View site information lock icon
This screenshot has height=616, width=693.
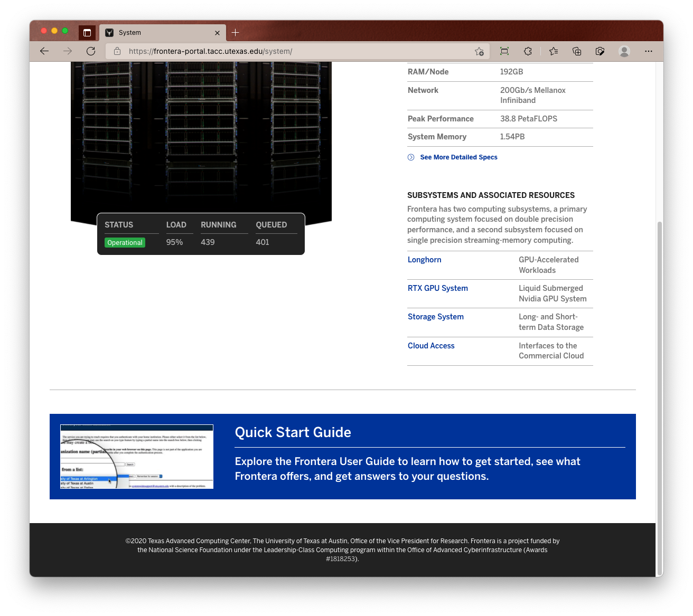[x=117, y=51]
